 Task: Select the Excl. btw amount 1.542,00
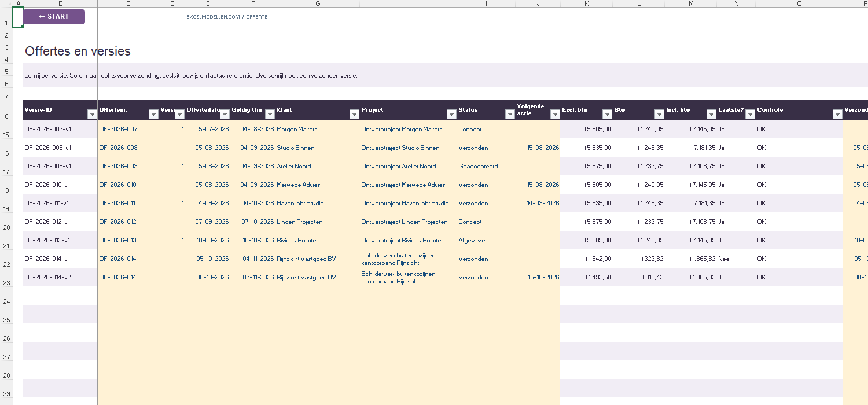coord(587,259)
